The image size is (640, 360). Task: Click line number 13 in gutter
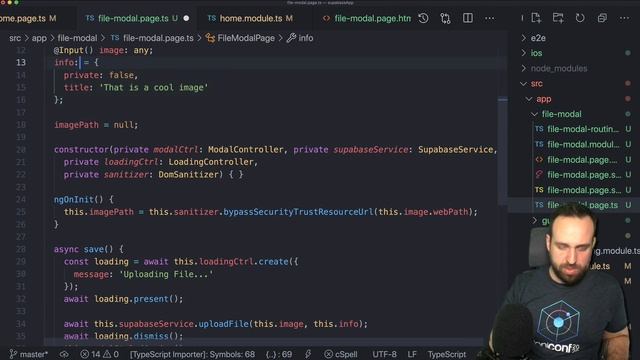coord(21,62)
